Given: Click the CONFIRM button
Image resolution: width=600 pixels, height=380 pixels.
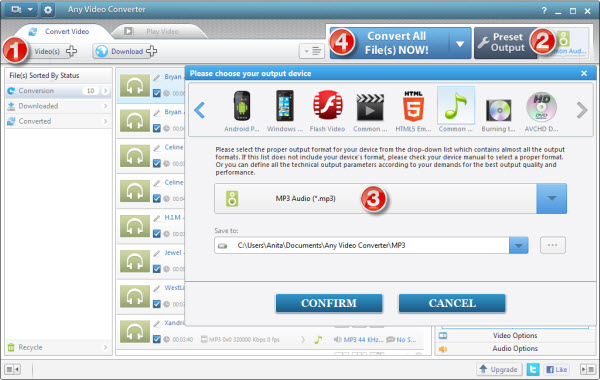Looking at the screenshot, I should [329, 303].
